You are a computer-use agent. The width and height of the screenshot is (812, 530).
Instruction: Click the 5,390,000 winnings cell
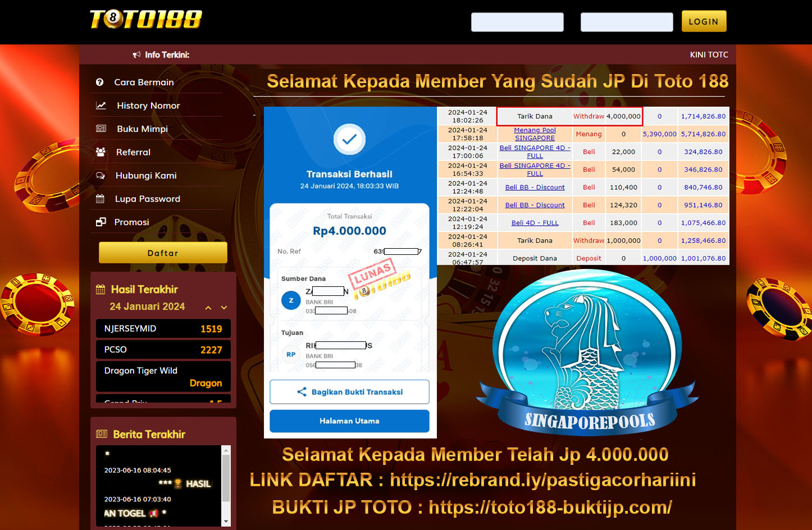659,134
